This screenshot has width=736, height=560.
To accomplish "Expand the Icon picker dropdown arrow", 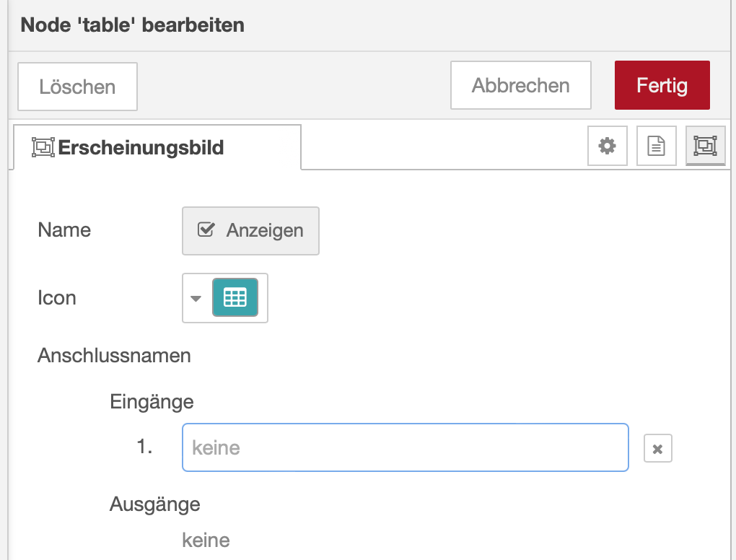I will click(196, 298).
